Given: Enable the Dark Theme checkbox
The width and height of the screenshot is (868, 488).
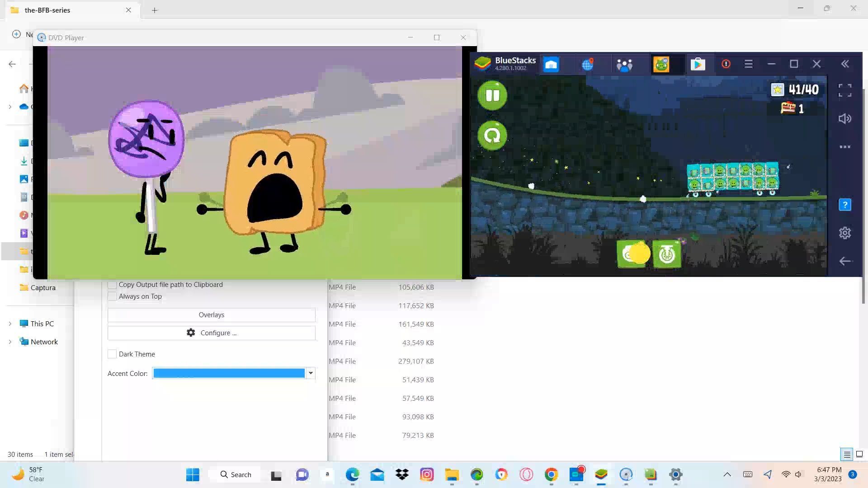Looking at the screenshot, I should point(112,354).
